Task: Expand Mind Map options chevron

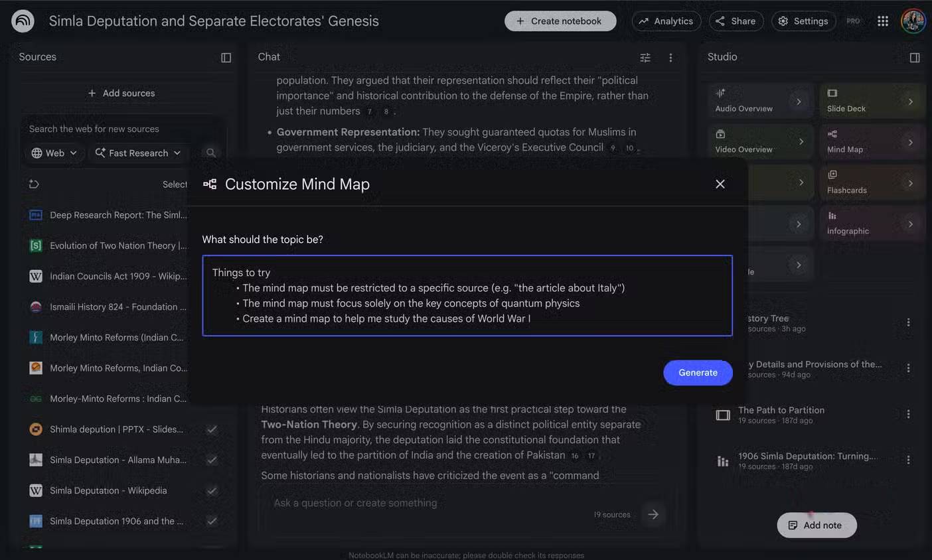Action: (910, 141)
